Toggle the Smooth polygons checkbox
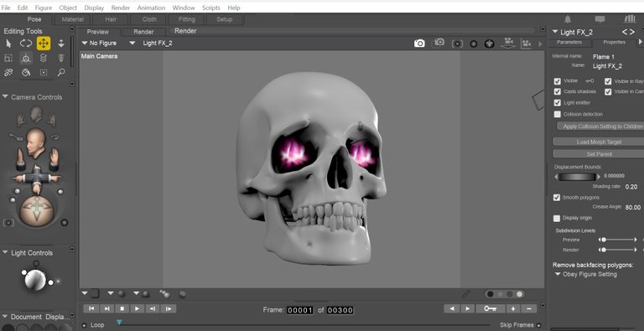Viewport: 644px width, 331px height. point(557,198)
